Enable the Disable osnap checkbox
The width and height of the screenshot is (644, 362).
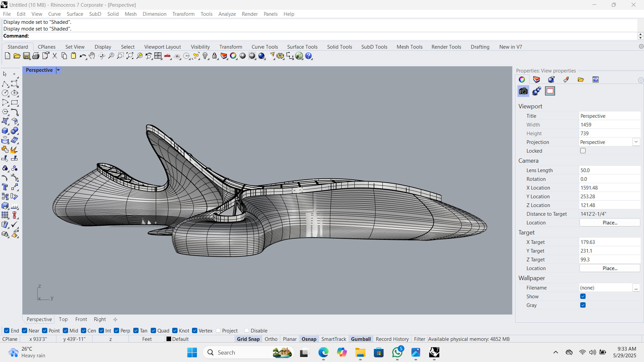(247, 330)
